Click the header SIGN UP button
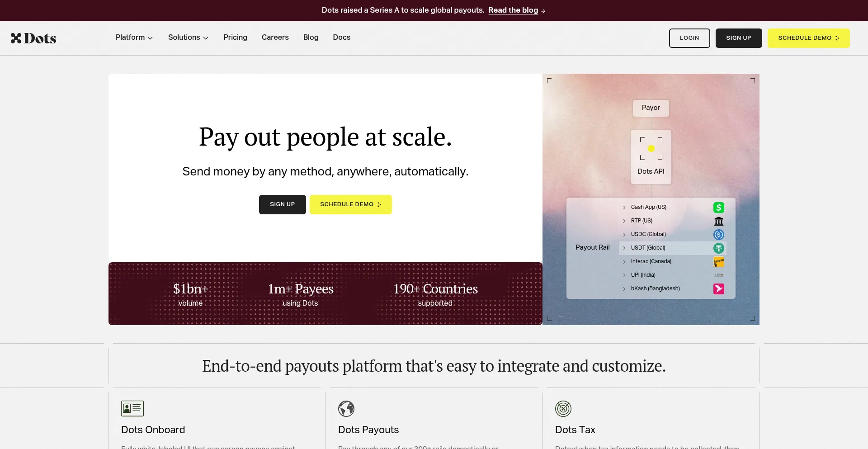868x449 pixels. pos(739,38)
